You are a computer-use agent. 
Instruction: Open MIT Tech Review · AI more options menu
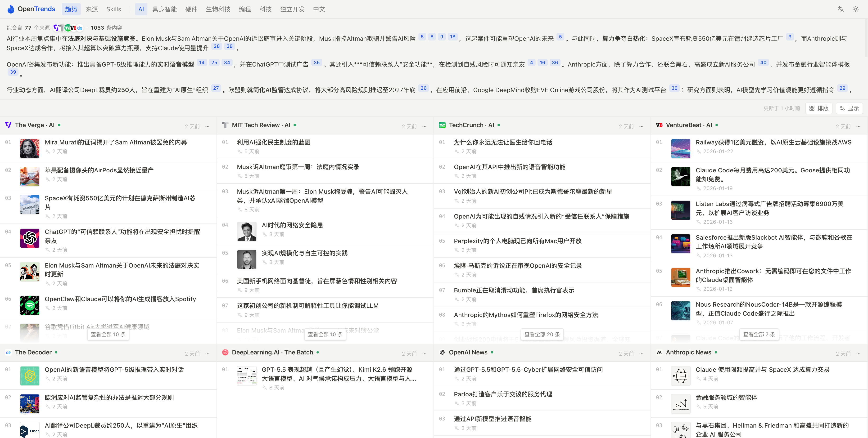(425, 126)
